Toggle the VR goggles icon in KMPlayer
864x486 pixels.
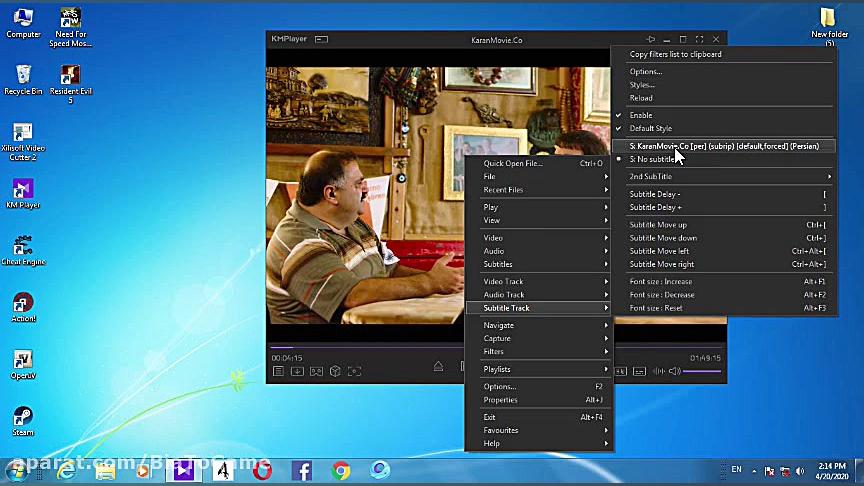point(316,371)
